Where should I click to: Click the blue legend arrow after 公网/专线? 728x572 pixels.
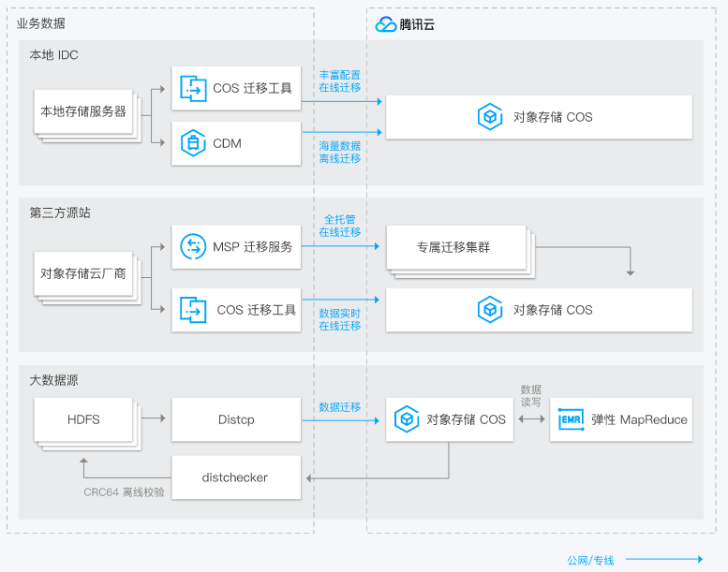(x=664, y=559)
